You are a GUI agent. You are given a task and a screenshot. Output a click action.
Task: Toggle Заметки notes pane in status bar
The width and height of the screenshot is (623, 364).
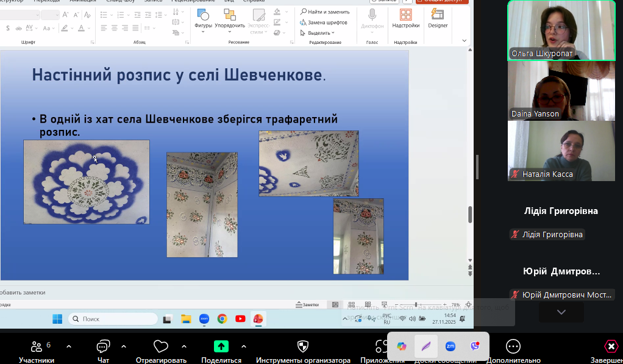(x=307, y=305)
